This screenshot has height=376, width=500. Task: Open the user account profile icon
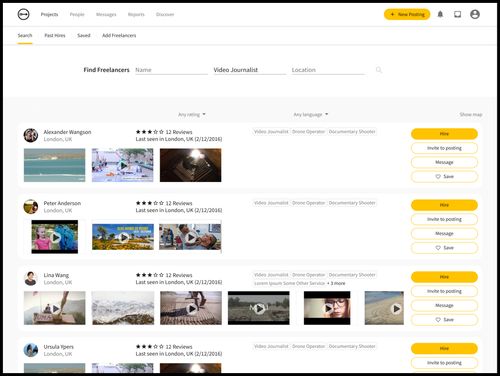pyautogui.click(x=475, y=14)
